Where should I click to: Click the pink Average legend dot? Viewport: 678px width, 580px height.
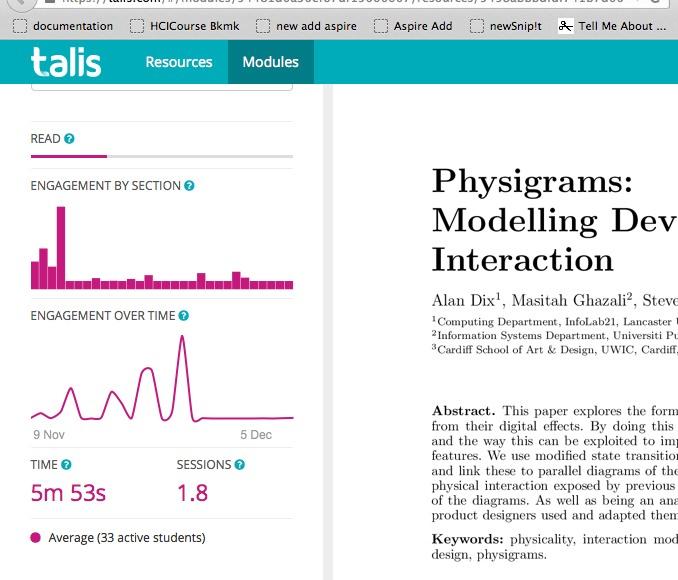coord(35,538)
